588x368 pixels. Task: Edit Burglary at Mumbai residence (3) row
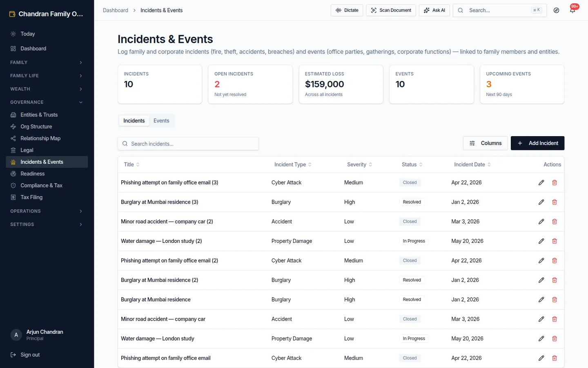pyautogui.click(x=541, y=202)
